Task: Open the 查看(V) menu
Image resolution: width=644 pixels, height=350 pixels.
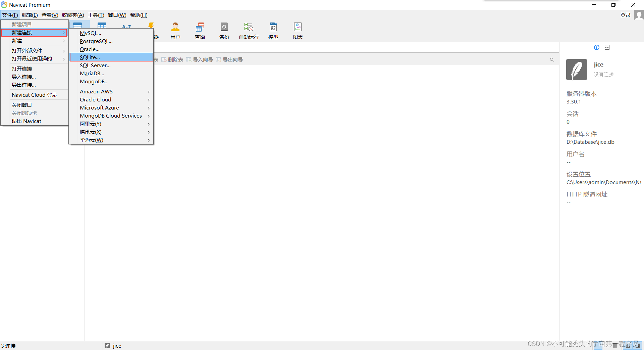Action: pos(50,15)
